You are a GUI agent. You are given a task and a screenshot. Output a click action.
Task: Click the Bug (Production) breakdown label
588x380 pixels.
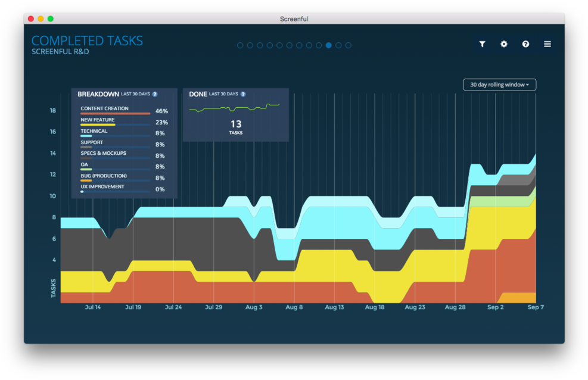[x=104, y=176]
